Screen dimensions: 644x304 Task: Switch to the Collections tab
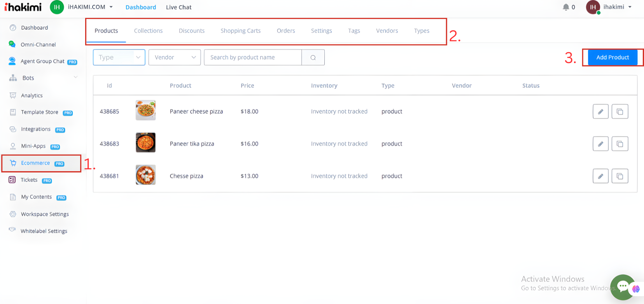pos(148,31)
